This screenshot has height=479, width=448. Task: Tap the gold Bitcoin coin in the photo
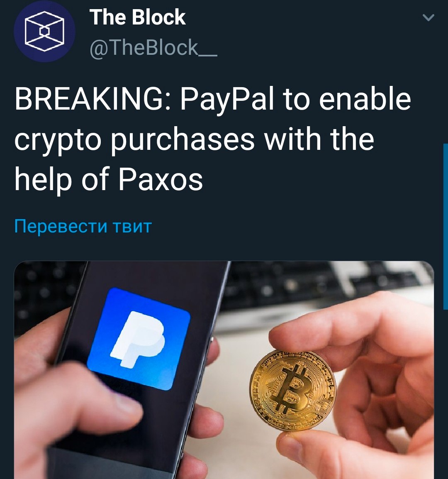click(x=292, y=390)
